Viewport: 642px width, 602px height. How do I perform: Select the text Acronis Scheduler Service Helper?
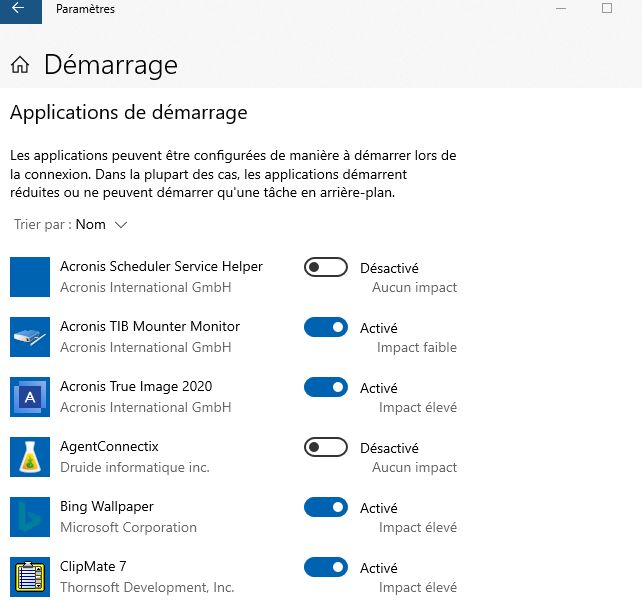[x=161, y=266]
